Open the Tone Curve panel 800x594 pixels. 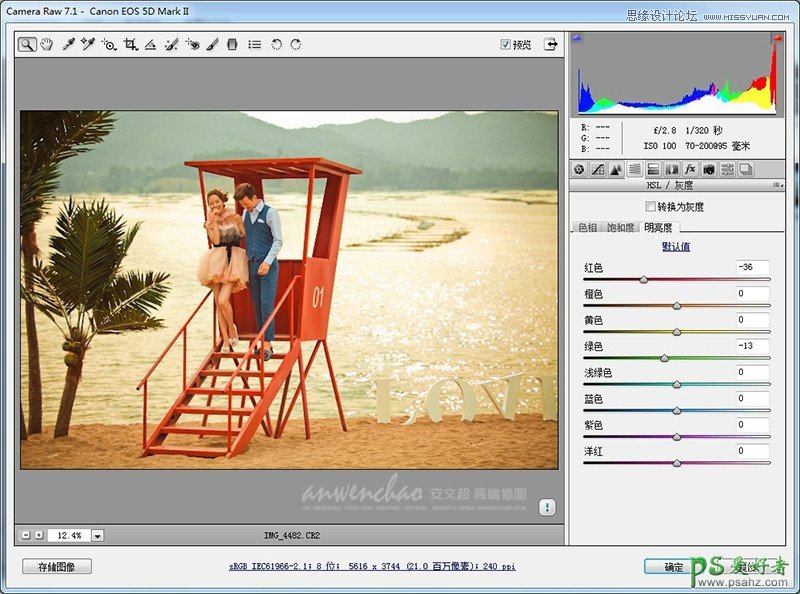click(597, 169)
